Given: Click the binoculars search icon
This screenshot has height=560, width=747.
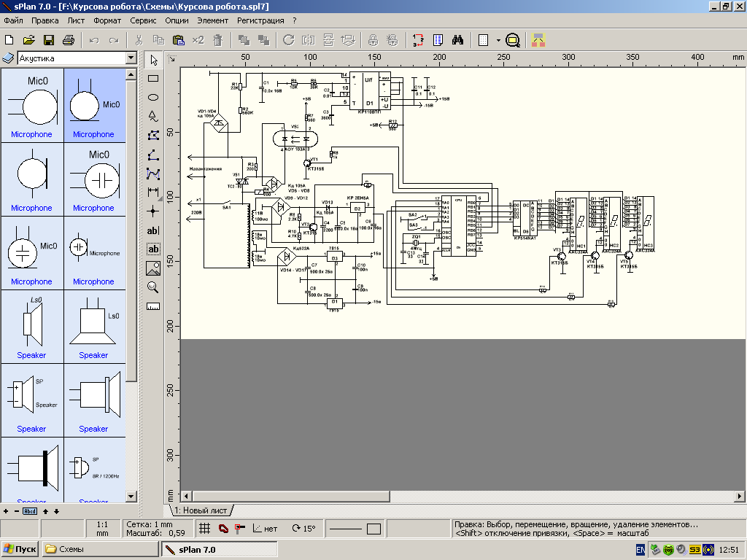Looking at the screenshot, I should [458, 40].
